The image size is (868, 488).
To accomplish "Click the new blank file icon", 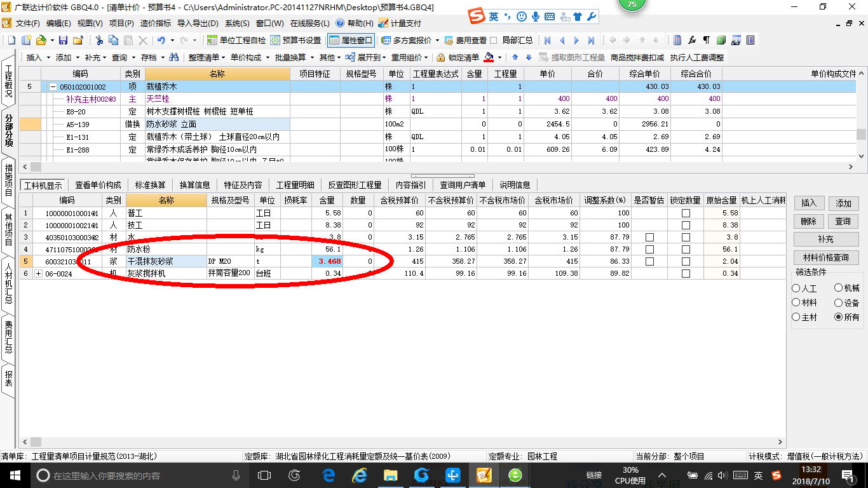I will click(11, 40).
